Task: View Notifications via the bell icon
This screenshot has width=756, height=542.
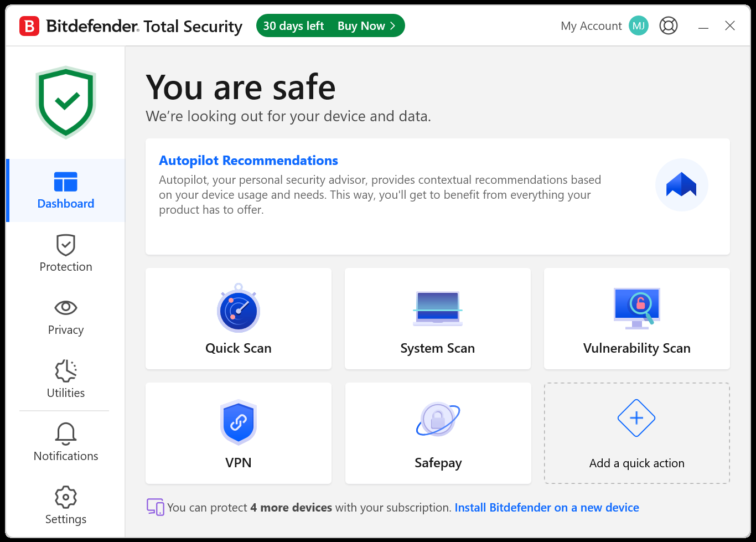Action: pos(65,433)
